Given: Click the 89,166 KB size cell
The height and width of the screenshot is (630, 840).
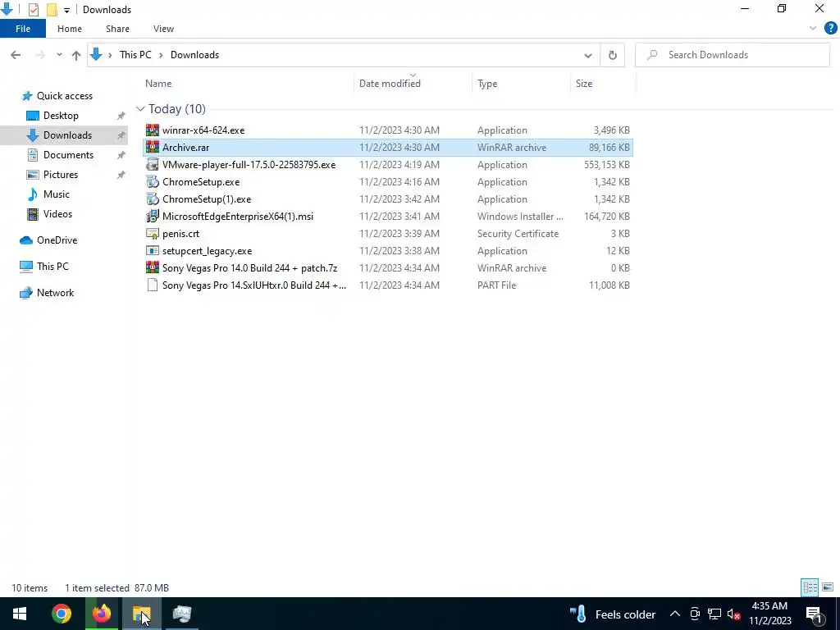Looking at the screenshot, I should [x=609, y=148].
